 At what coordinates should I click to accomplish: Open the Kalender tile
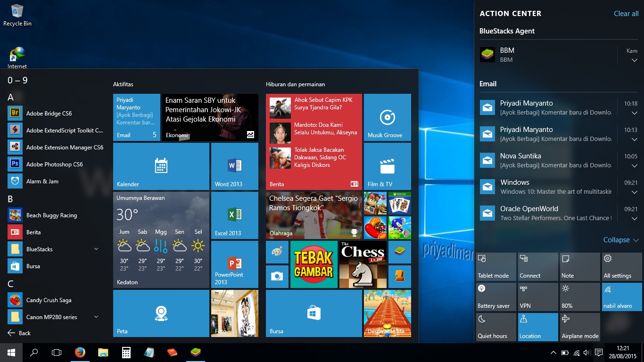[x=161, y=166]
